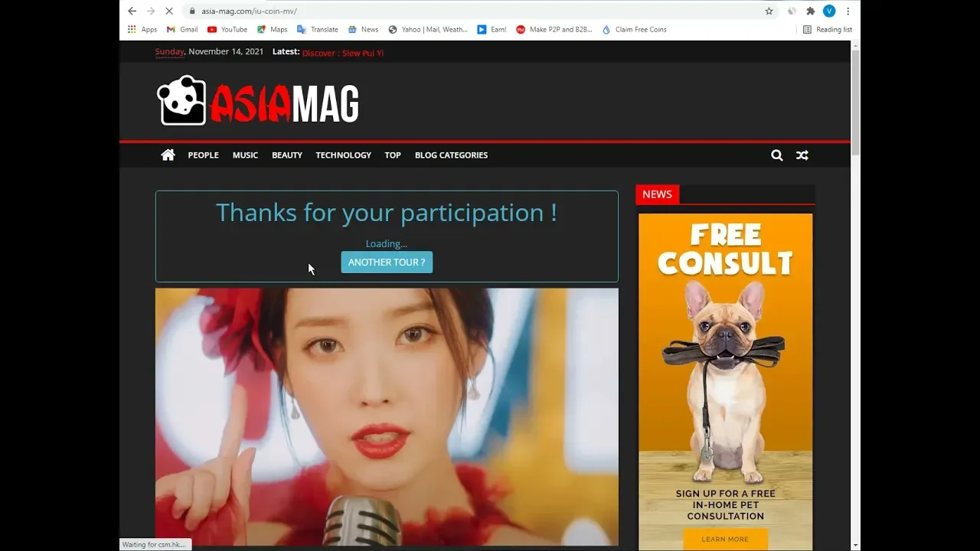This screenshot has width=980, height=551.
Task: Open the site search magnifier icon
Action: pos(776,155)
